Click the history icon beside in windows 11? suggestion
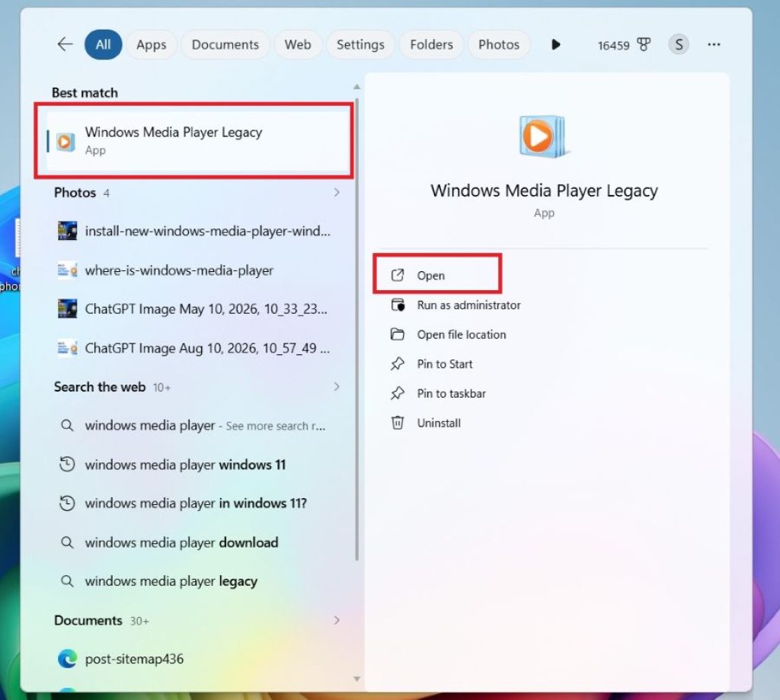 pyautogui.click(x=67, y=503)
